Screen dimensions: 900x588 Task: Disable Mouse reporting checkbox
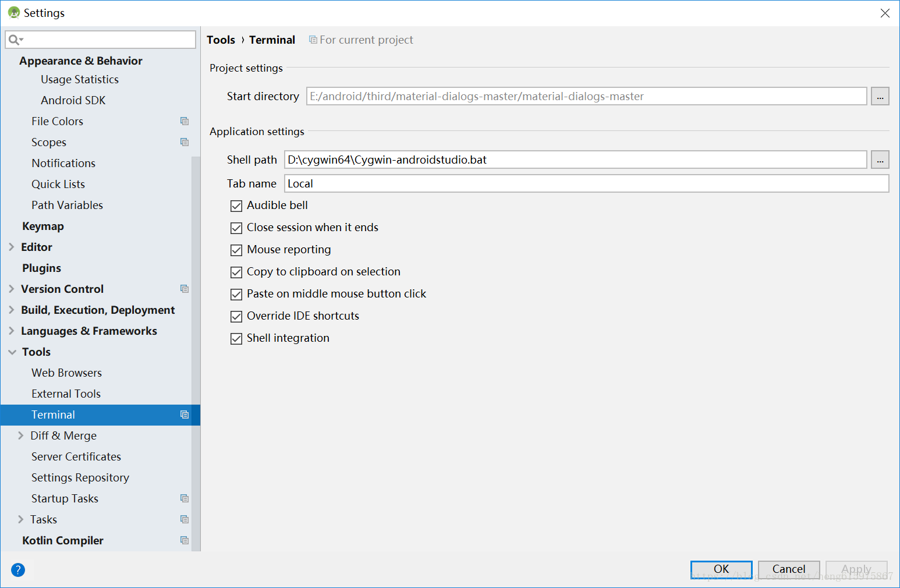236,250
